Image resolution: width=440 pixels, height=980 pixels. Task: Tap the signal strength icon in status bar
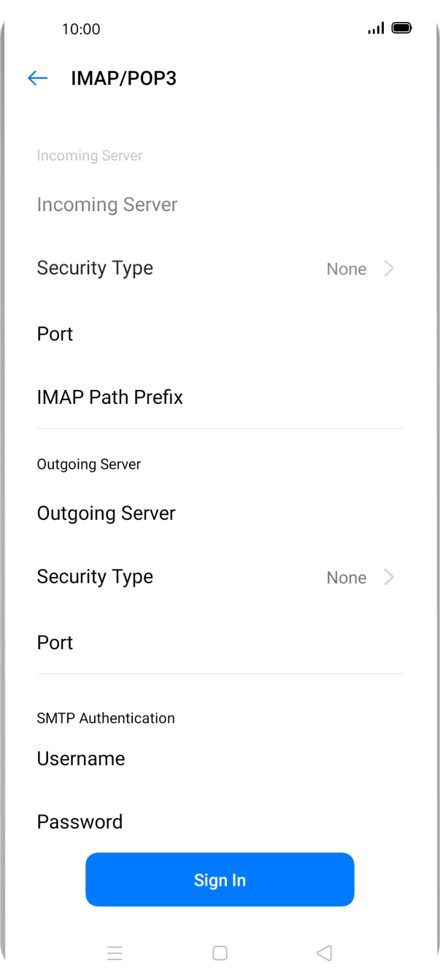coord(375,28)
